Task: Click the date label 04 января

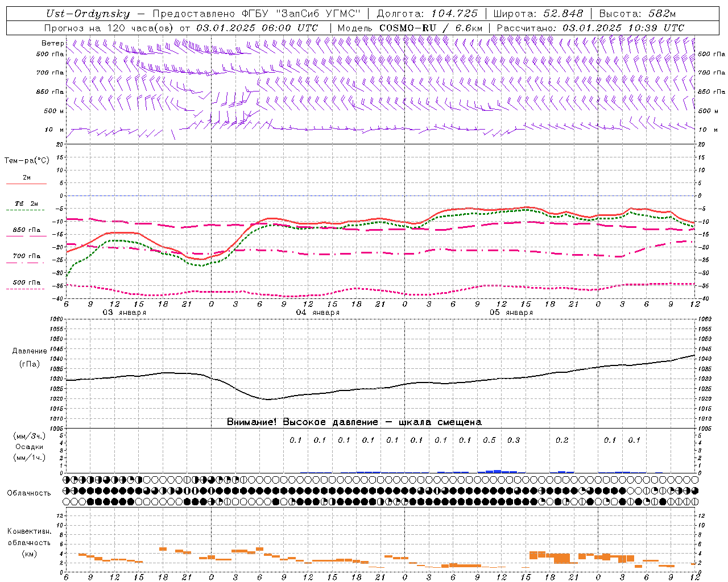Action: (x=317, y=313)
